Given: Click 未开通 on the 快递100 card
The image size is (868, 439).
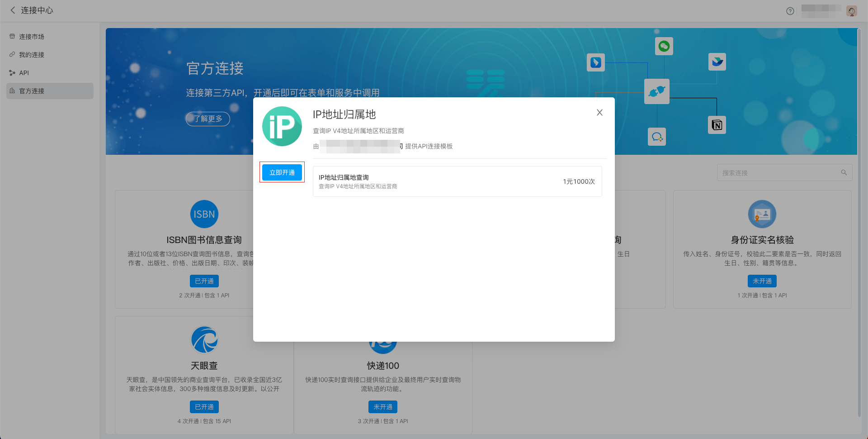Looking at the screenshot, I should [x=382, y=406].
